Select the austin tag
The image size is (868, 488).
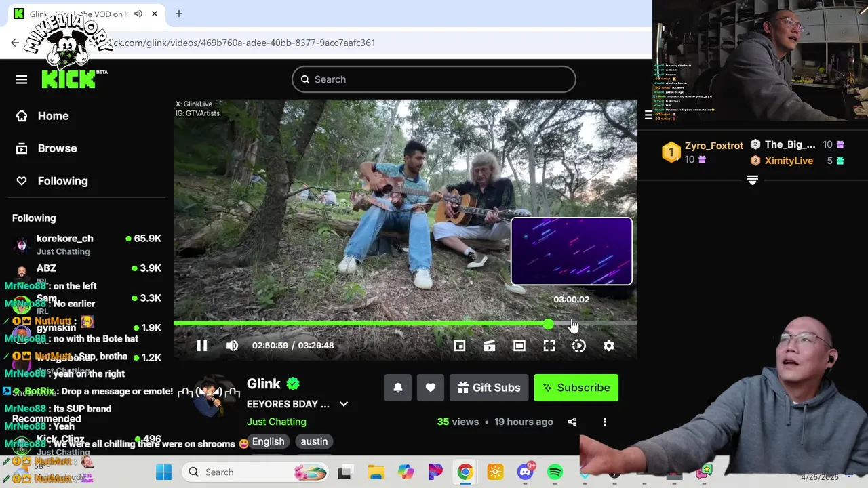pos(314,441)
